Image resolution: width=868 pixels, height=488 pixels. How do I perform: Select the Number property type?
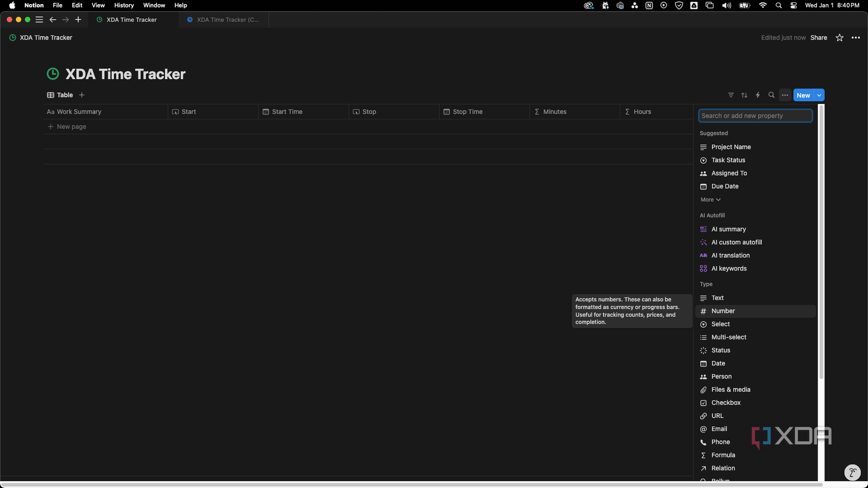click(755, 311)
